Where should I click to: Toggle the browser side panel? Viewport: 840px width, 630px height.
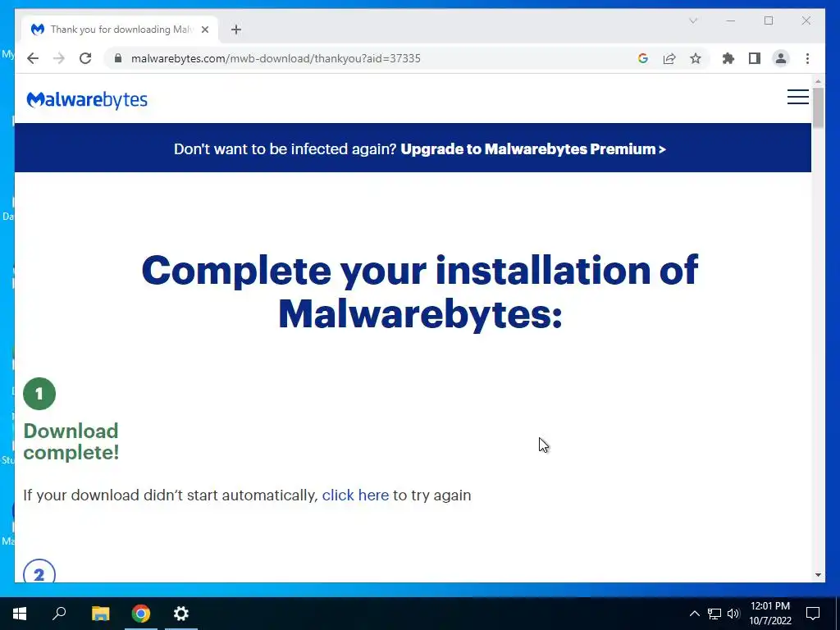click(755, 58)
